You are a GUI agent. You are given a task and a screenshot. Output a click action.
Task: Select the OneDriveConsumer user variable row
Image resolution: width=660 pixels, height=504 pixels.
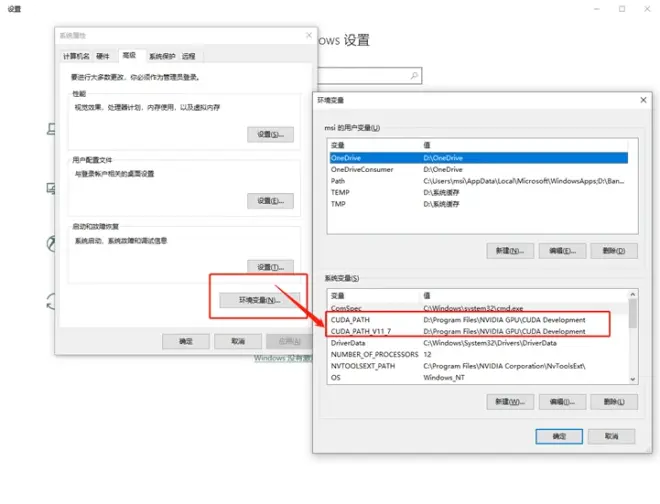click(x=479, y=169)
